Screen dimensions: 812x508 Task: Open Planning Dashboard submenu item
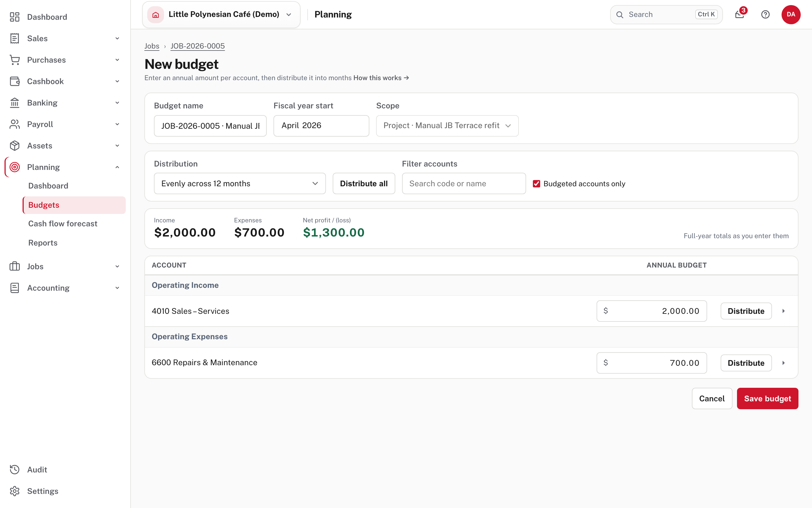pos(48,186)
